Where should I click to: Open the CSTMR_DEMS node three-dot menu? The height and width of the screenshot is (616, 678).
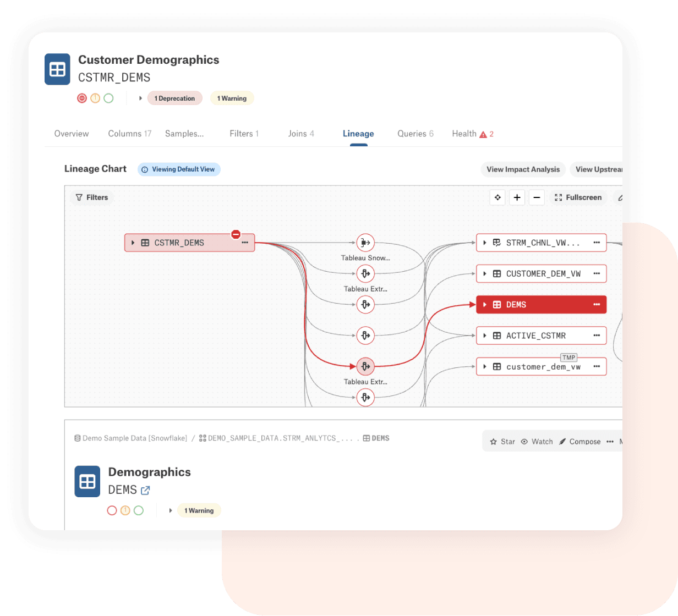[x=245, y=243]
